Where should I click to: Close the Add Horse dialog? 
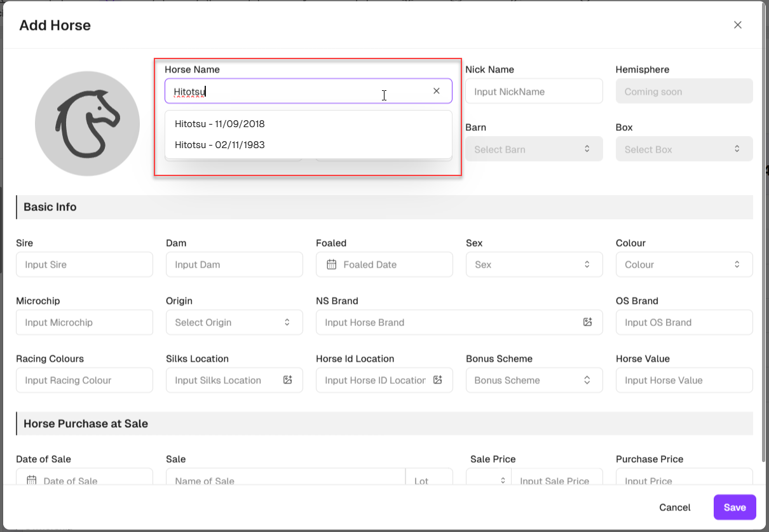coord(737,25)
